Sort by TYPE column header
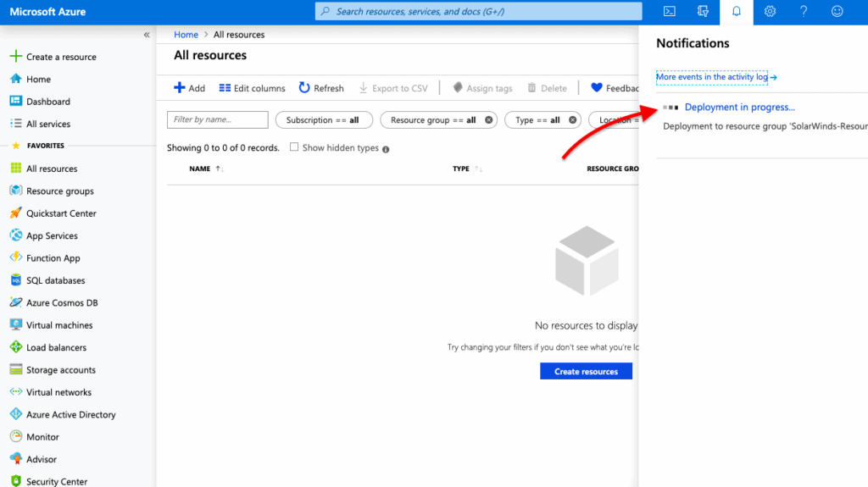 [x=460, y=169]
